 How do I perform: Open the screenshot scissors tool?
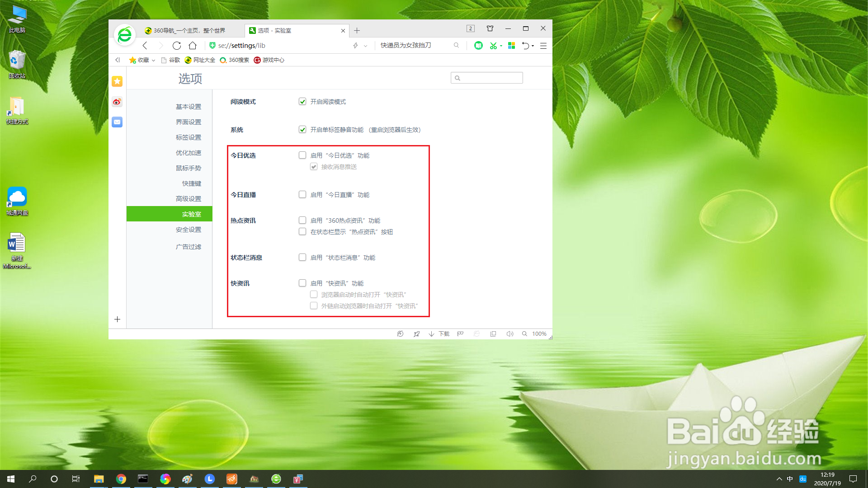point(493,46)
